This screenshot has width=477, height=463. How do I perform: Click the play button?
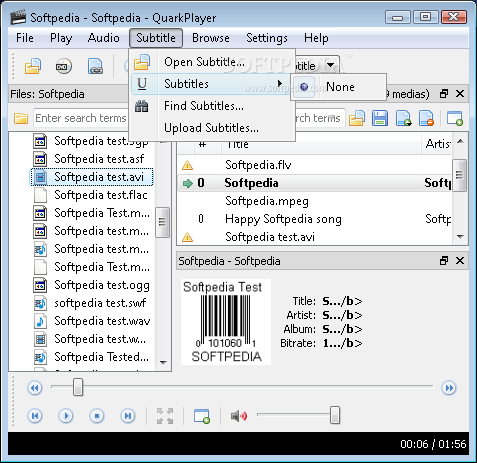66,416
